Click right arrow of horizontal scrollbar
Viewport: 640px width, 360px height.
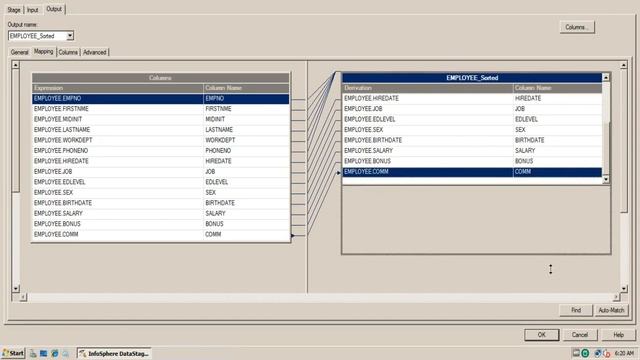[616, 297]
